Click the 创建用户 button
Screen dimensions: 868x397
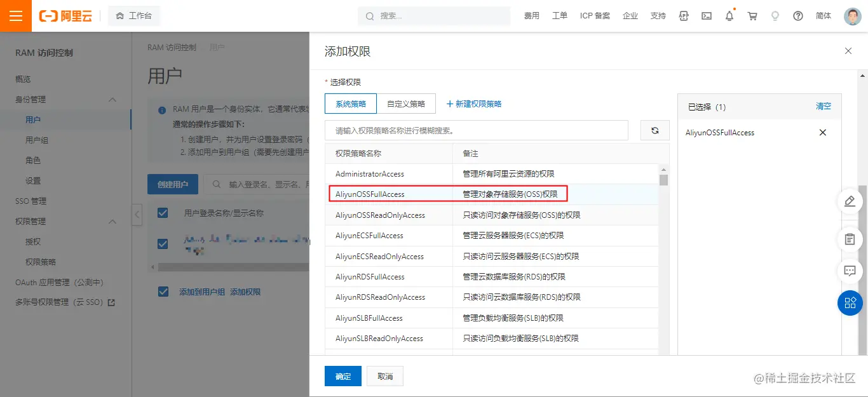coord(173,184)
